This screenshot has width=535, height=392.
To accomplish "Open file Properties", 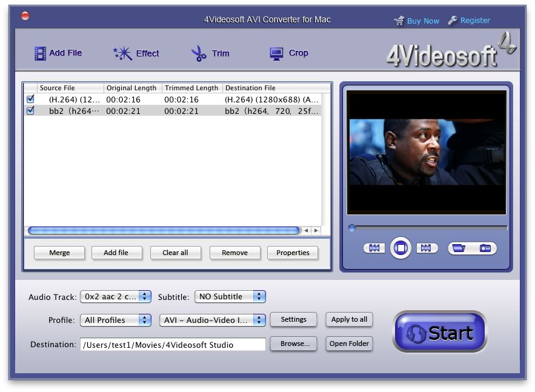I will coord(293,253).
